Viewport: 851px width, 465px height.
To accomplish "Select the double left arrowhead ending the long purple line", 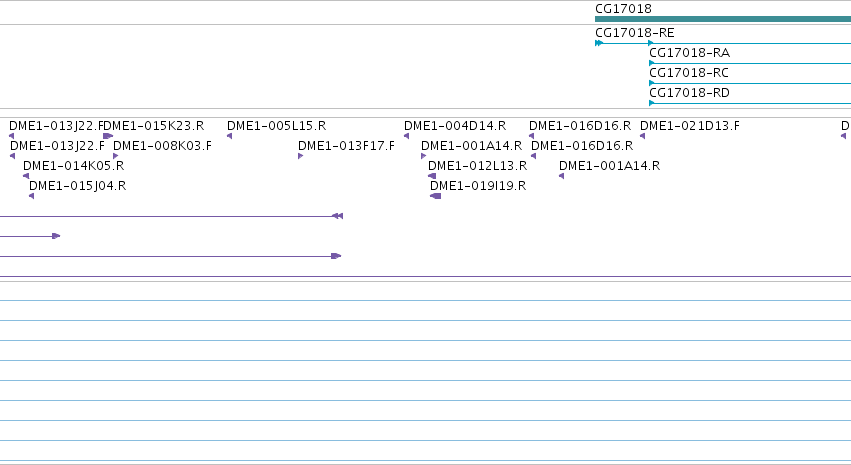I will coord(338,216).
